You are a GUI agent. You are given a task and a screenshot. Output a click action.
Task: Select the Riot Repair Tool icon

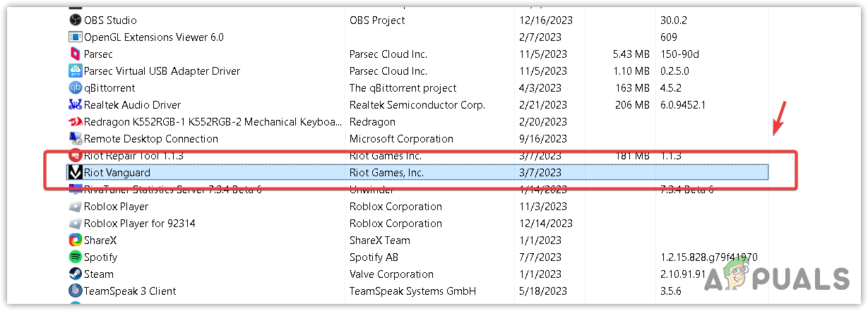[x=76, y=156]
